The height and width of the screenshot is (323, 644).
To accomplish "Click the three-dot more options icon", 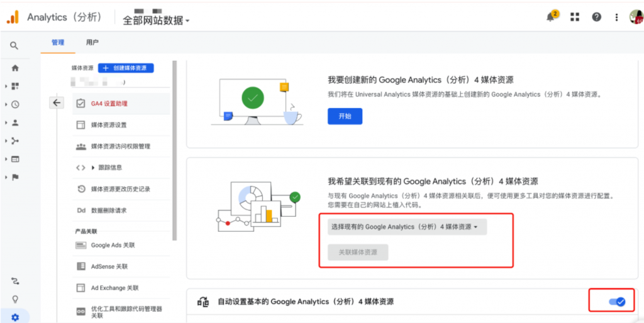I will coord(617,18).
